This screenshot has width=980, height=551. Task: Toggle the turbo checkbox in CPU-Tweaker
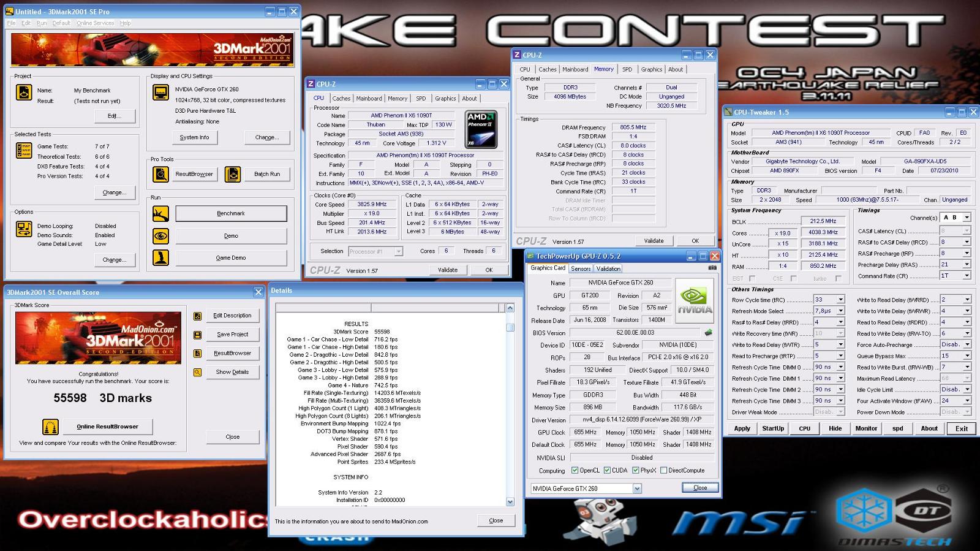[x=839, y=279]
